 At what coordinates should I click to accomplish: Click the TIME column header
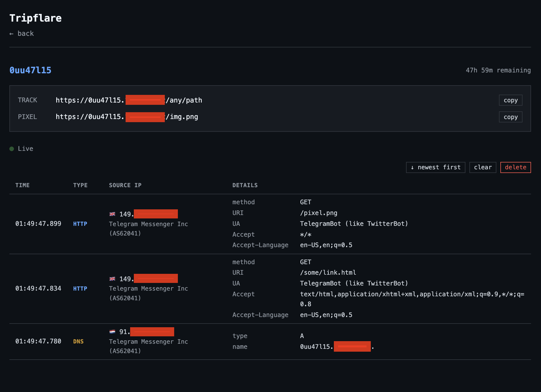point(22,185)
